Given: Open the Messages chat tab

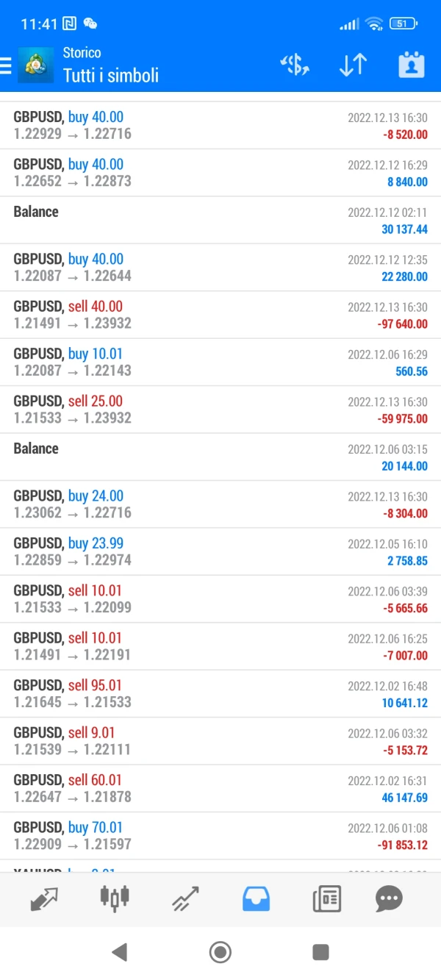Looking at the screenshot, I should 389,898.
